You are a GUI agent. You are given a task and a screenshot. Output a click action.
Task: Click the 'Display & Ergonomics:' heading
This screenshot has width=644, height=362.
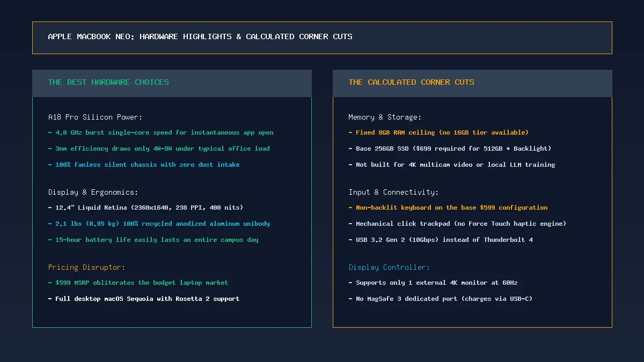click(93, 192)
